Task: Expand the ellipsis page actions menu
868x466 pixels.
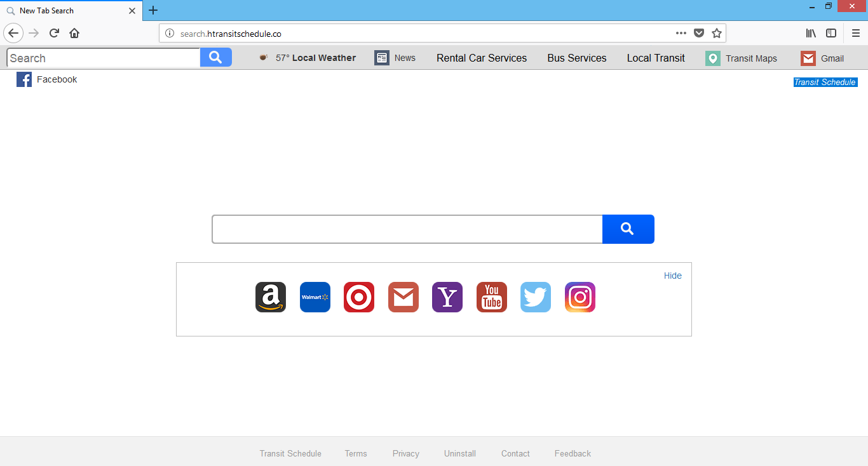Action: 681,32
